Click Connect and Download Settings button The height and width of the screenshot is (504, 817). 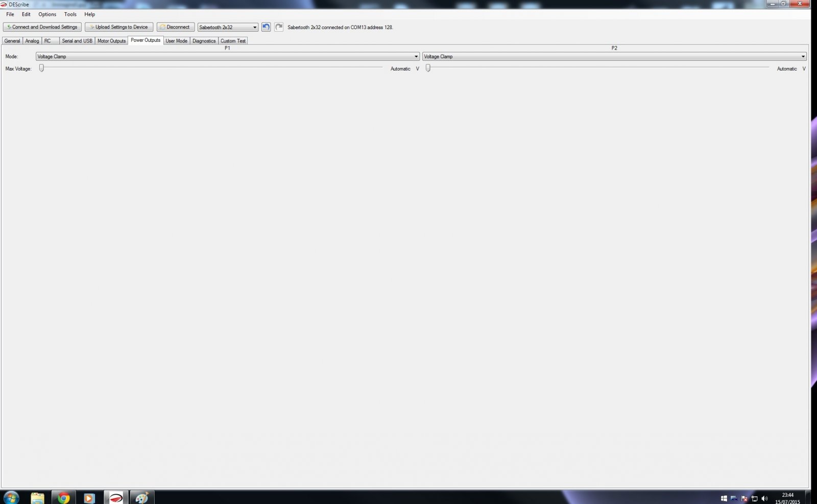coord(42,27)
